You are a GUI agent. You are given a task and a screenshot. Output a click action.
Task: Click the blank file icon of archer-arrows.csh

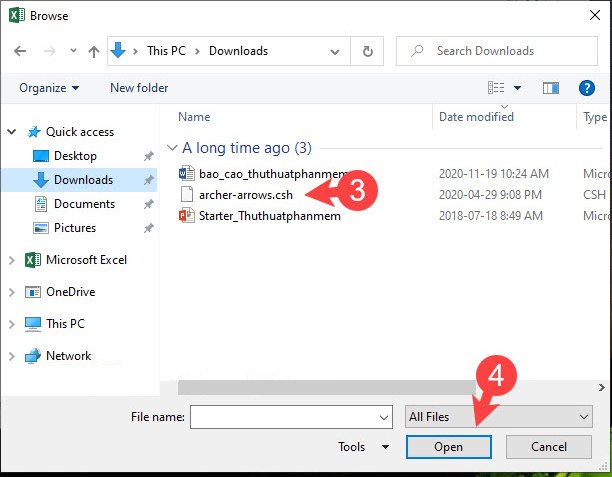(x=187, y=194)
